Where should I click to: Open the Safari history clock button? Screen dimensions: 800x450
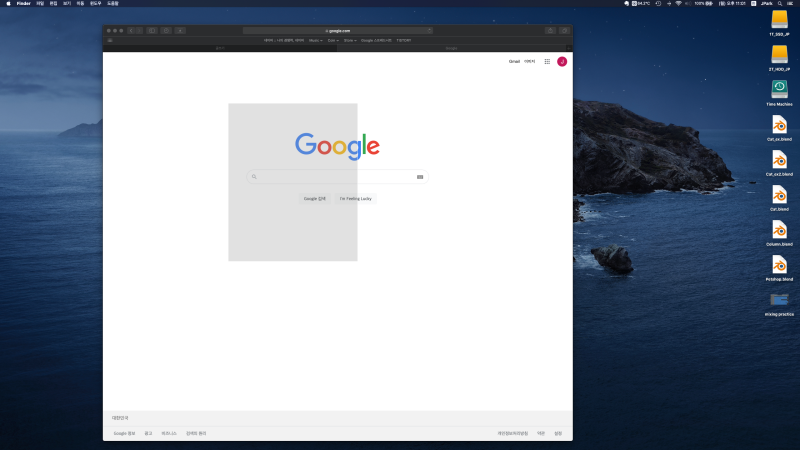click(166, 31)
